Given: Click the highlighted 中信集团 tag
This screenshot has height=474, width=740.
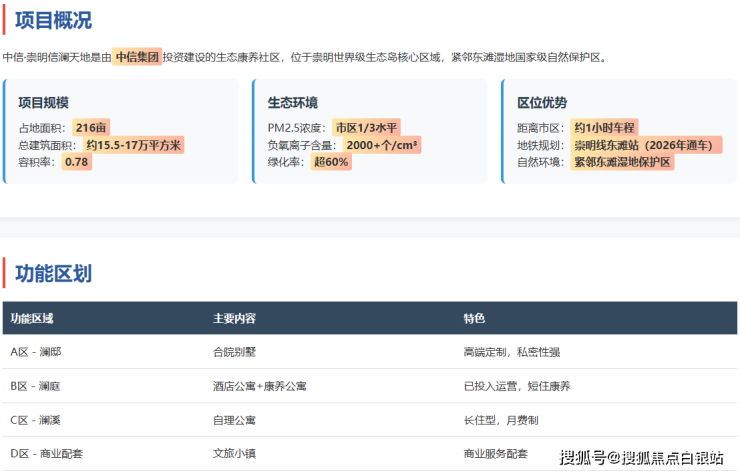Looking at the screenshot, I should (x=136, y=57).
